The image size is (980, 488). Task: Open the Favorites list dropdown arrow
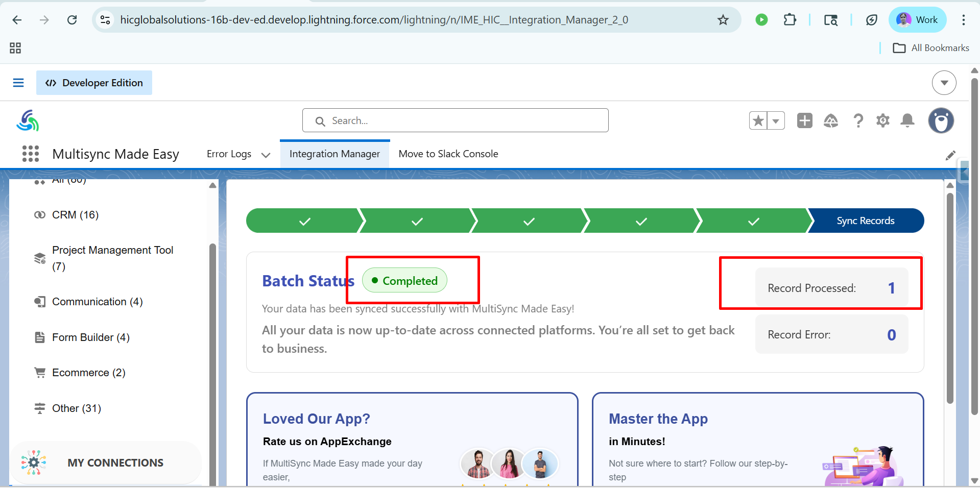(x=776, y=120)
